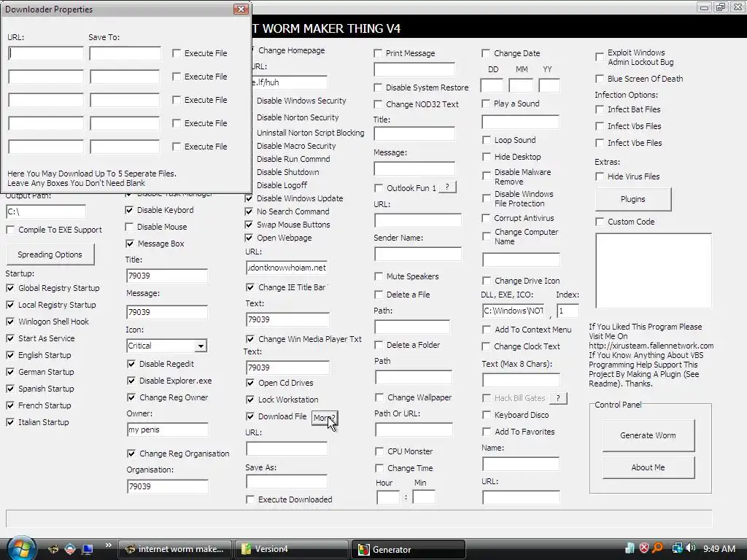Check the Print Message checkbox

point(378,53)
